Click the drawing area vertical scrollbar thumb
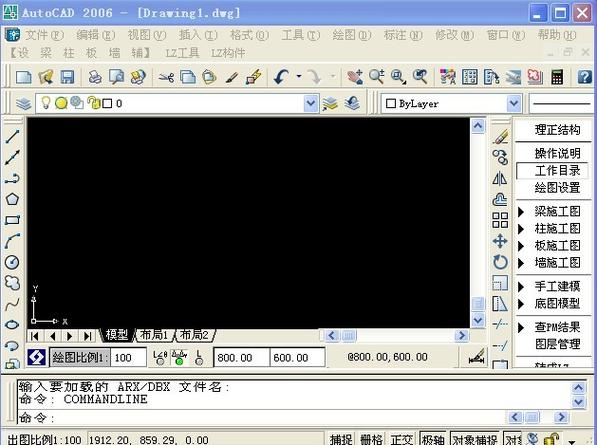The width and height of the screenshot is (597, 445). click(478, 303)
